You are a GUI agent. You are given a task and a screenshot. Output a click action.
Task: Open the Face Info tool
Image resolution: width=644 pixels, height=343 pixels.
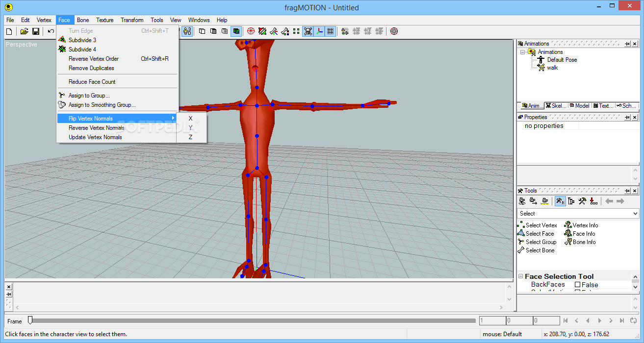coord(580,234)
